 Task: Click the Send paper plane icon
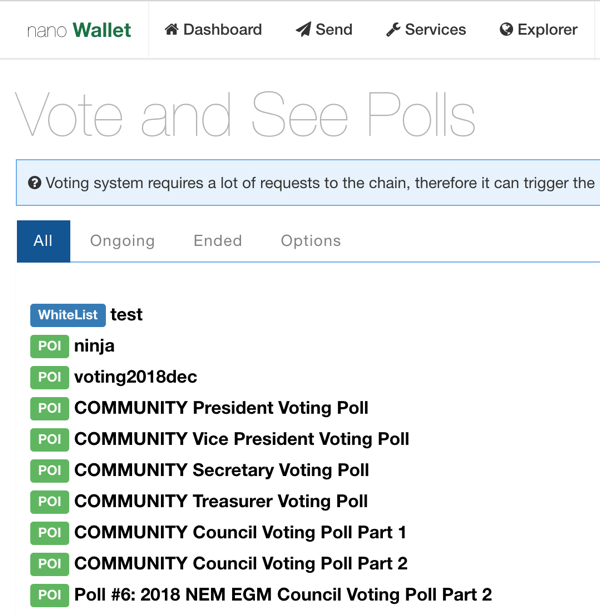pyautogui.click(x=303, y=29)
